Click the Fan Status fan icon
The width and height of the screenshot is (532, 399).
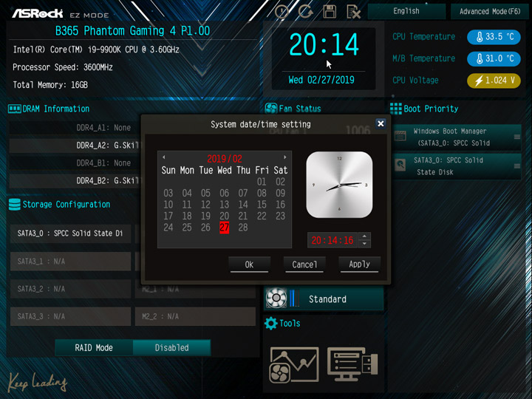[x=271, y=109]
